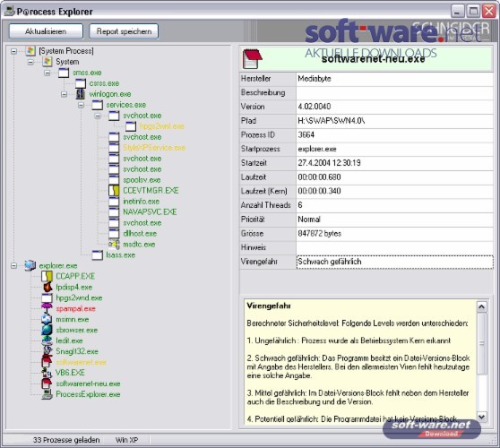Screen dimensions: 500x448
Task: Click the explorer.exe computer icon
Action: click(30, 265)
